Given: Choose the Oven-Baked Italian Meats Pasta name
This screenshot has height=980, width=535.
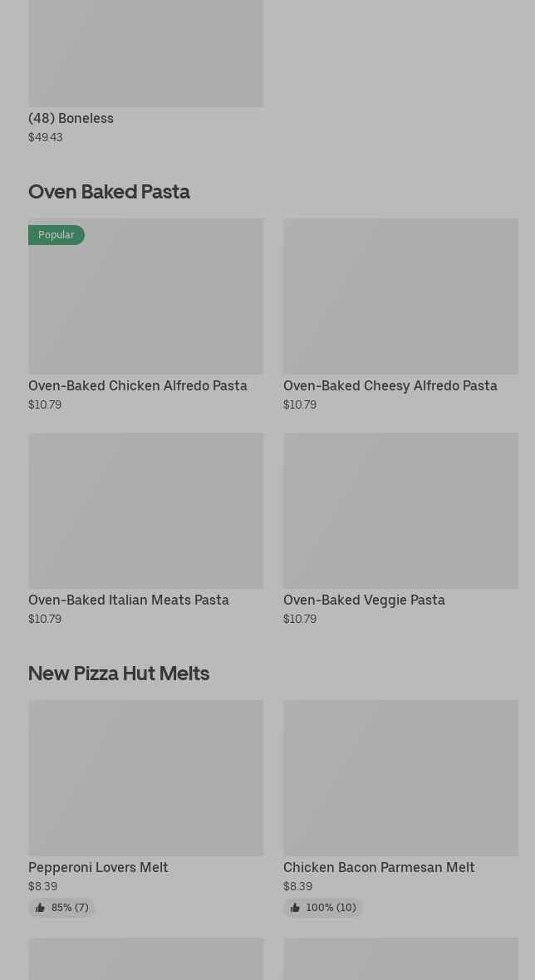Looking at the screenshot, I should [129, 600].
